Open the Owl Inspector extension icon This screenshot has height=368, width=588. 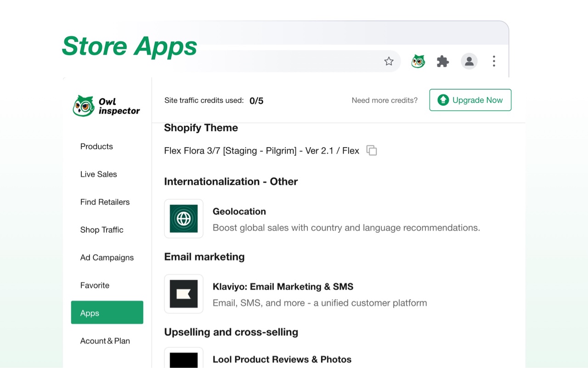coord(418,61)
